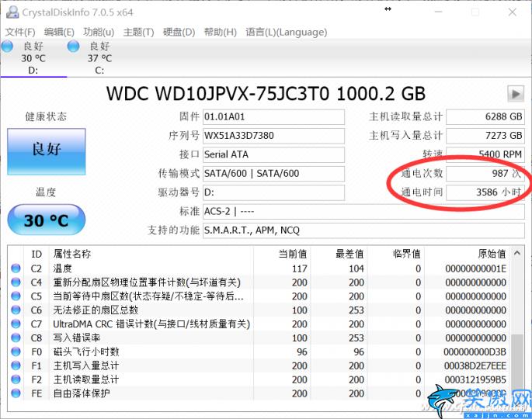Open the 文件(F) menu
Image resolution: width=532 pixels, height=419 pixels.
click(x=20, y=33)
